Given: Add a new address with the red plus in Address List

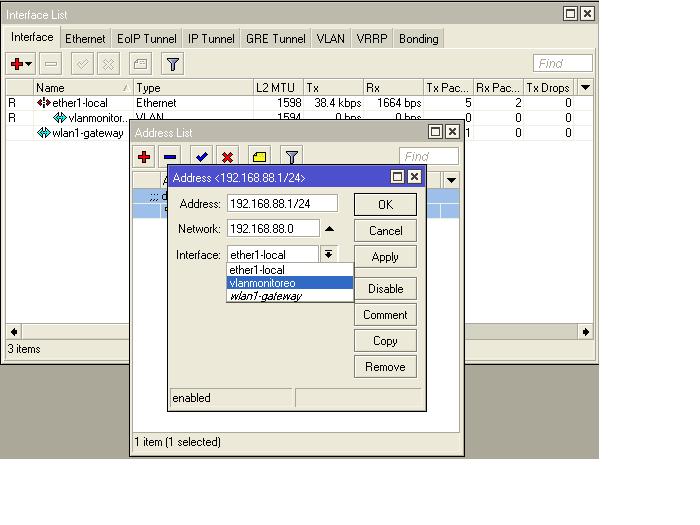Looking at the screenshot, I should [x=144, y=157].
